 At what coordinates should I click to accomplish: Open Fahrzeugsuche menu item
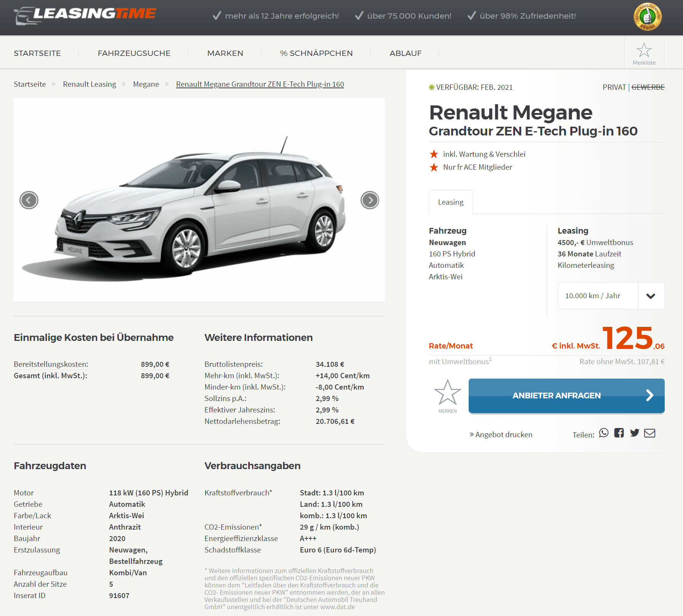coord(134,53)
